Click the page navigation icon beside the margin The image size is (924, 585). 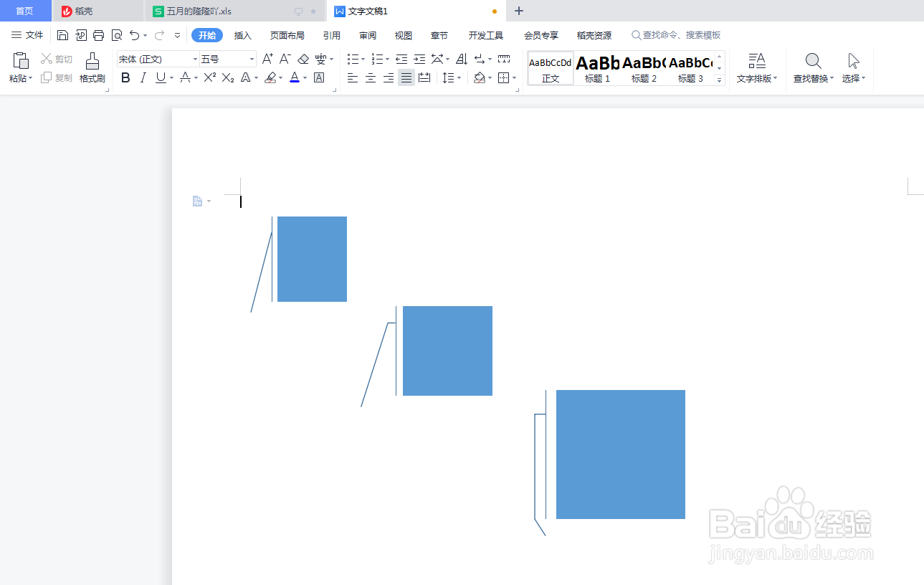[x=198, y=201]
